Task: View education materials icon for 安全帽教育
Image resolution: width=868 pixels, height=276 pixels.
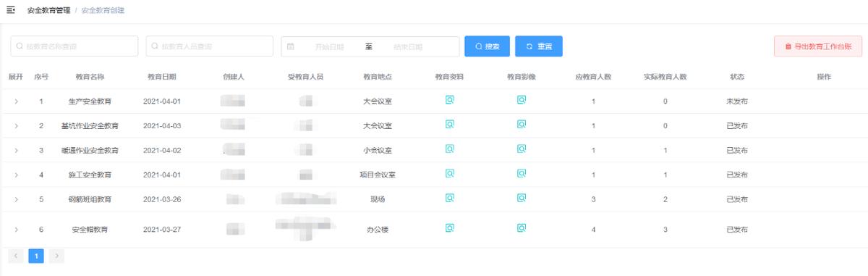Action: point(449,228)
